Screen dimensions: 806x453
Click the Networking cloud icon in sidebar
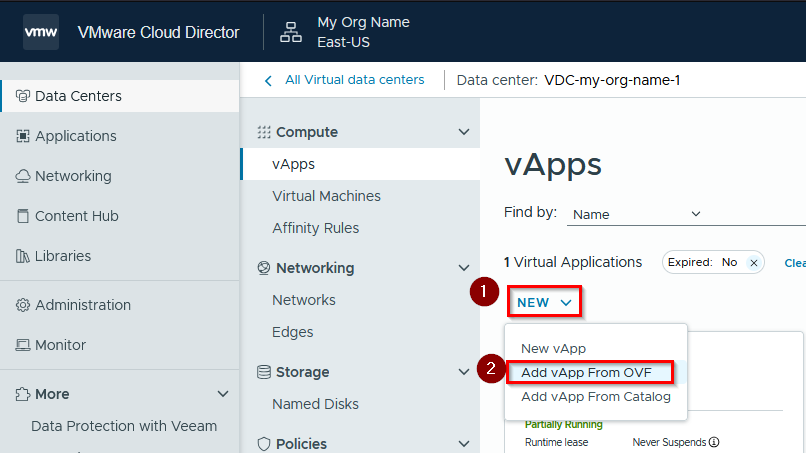coord(23,176)
